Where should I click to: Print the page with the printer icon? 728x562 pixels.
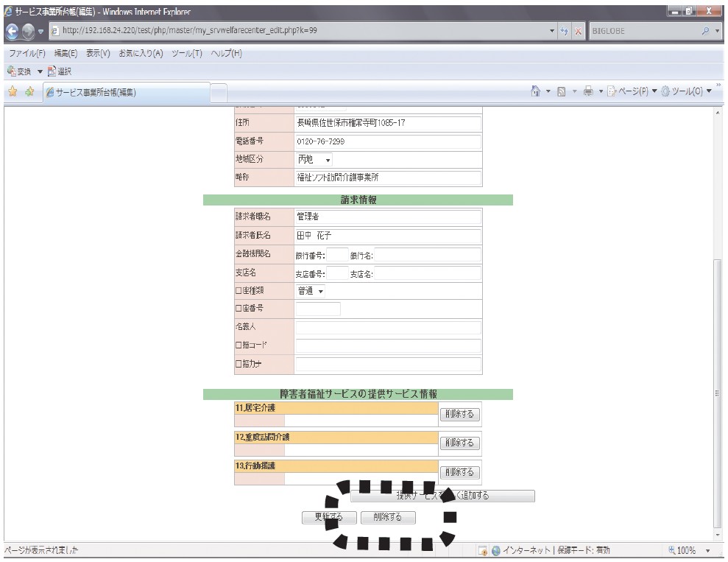[x=588, y=91]
